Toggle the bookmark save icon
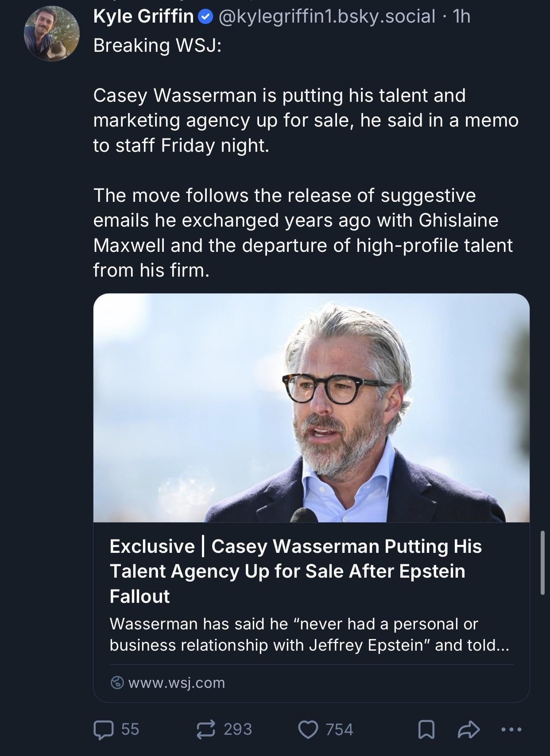The height and width of the screenshot is (756, 550). (426, 729)
